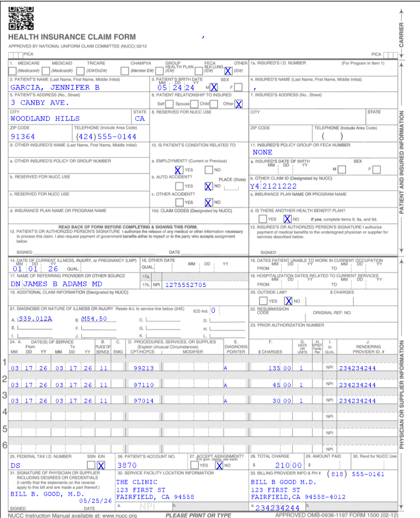This screenshot has width=420, height=518.
Task: Click the 135 00 charge in line 1
Action: [x=280, y=368]
